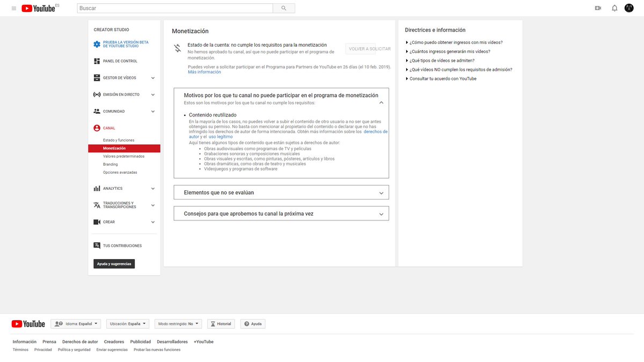Expand ¿Cuántos ingresos generarán mis vídeos?
The height and width of the screenshot is (362, 644).
coord(448,51)
